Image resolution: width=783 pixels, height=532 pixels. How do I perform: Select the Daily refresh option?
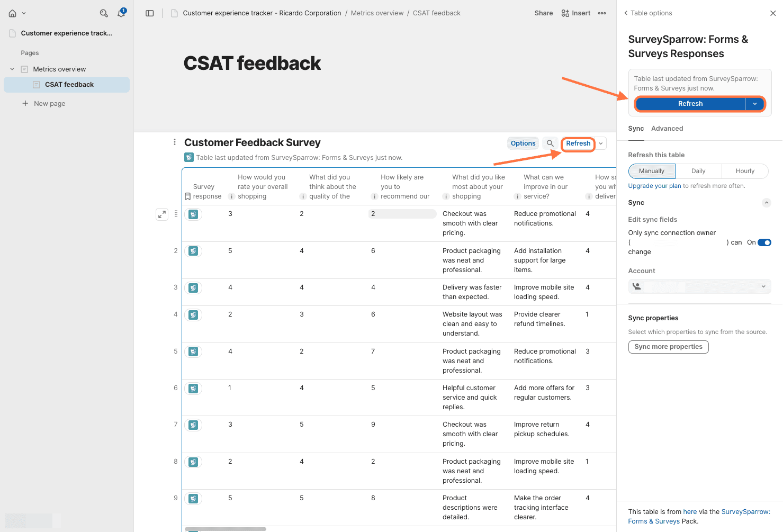(698, 171)
